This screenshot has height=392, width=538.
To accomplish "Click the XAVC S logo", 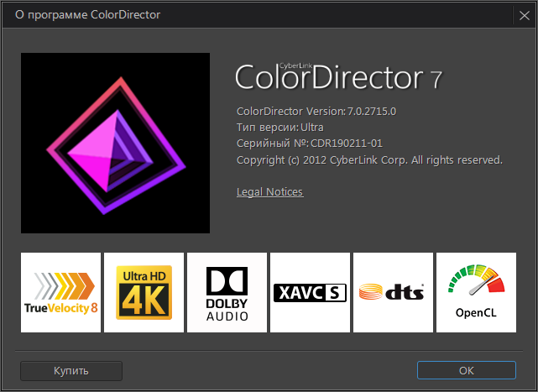I will click(x=310, y=292).
